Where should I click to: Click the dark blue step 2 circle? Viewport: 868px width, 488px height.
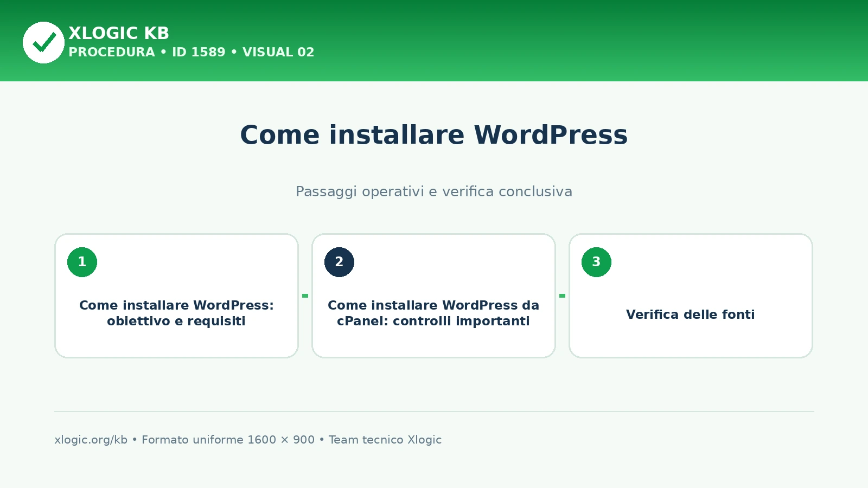pyautogui.click(x=339, y=262)
